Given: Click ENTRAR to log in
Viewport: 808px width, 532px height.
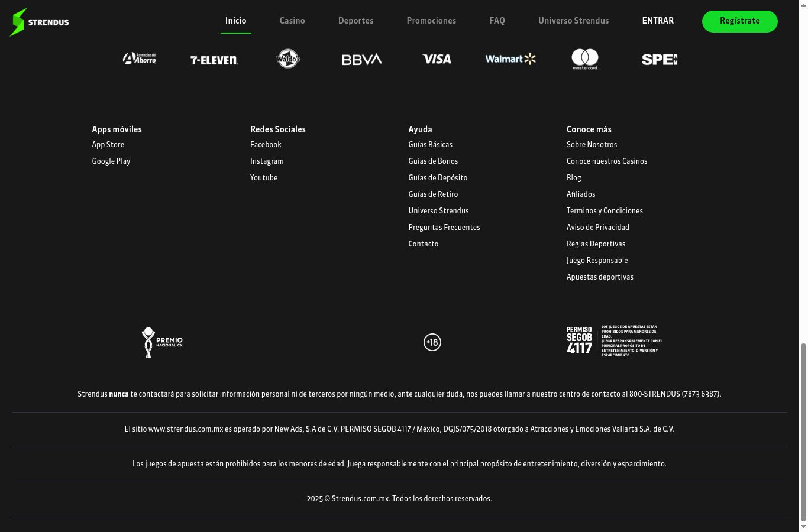Looking at the screenshot, I should pyautogui.click(x=658, y=21).
